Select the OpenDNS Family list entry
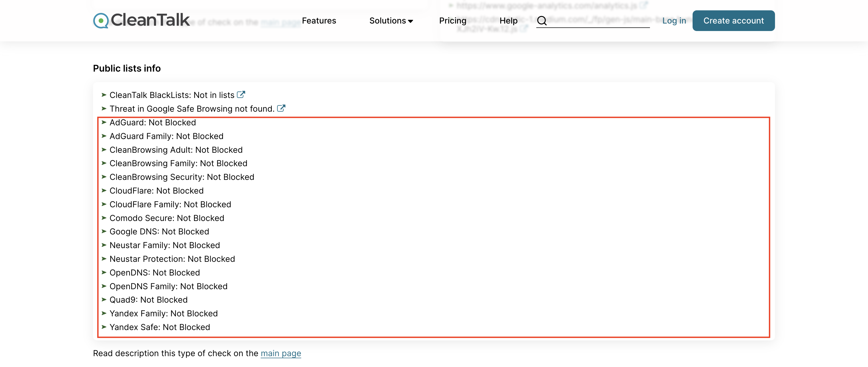Screen dimensions: 868x367 point(168,286)
